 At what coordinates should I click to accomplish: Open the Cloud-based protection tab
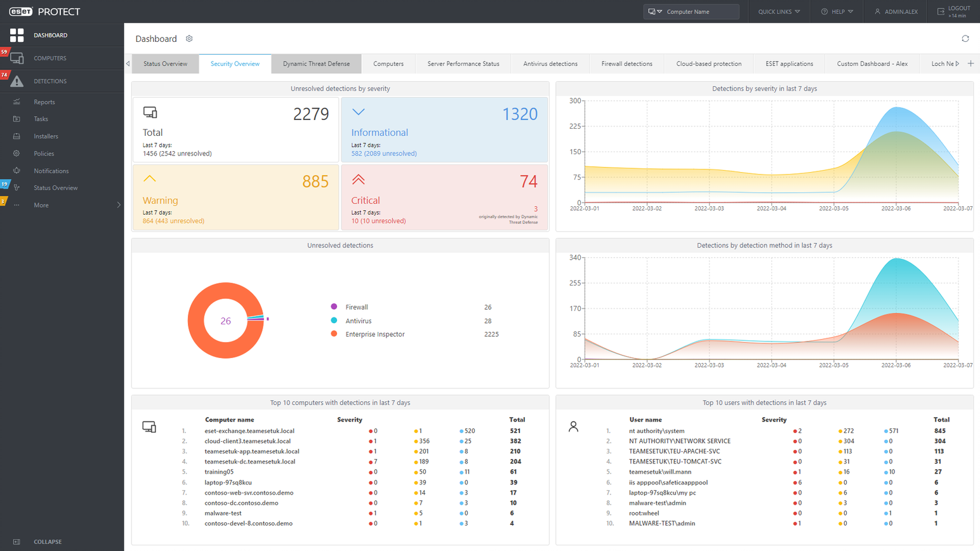coord(709,63)
